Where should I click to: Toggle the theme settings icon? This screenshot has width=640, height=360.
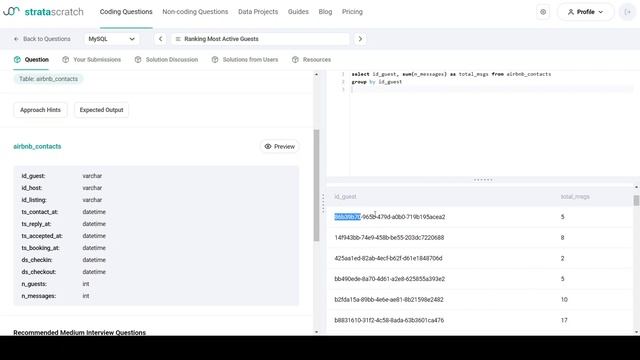coord(543,12)
